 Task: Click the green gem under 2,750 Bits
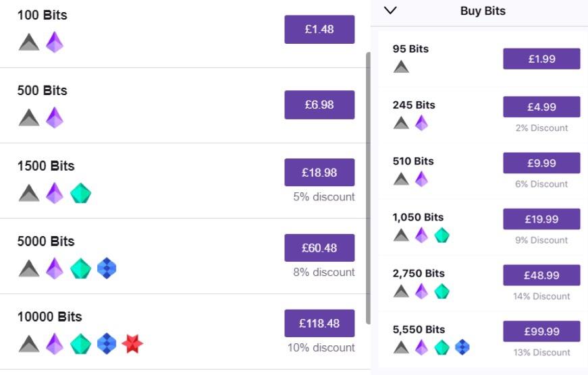click(x=442, y=291)
